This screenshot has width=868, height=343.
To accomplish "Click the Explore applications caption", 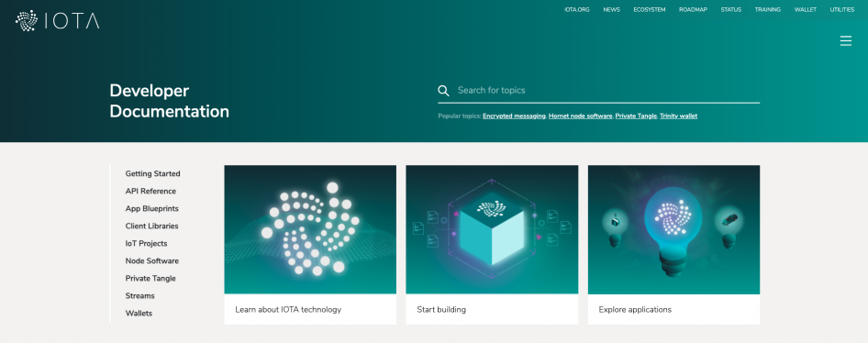I will pos(635,310).
